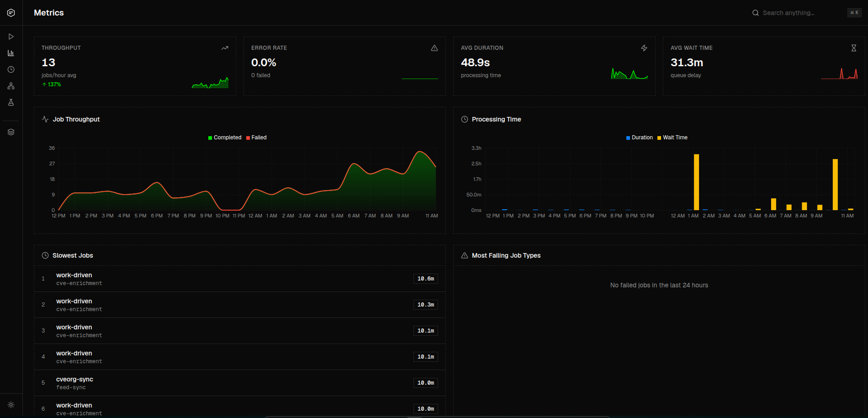Click the yellow Wait Time legend swatch

pos(659,138)
